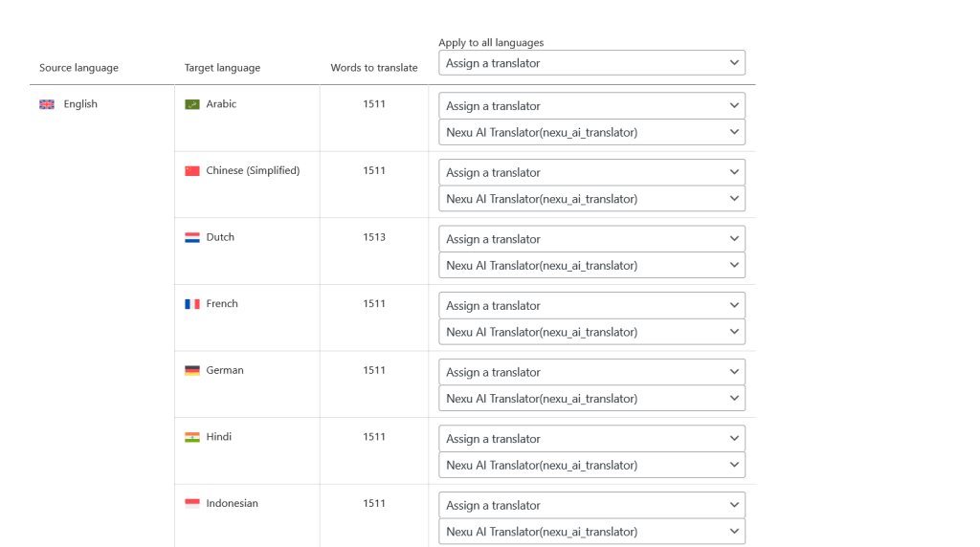Open the Apply to all languages dropdown

click(x=591, y=63)
